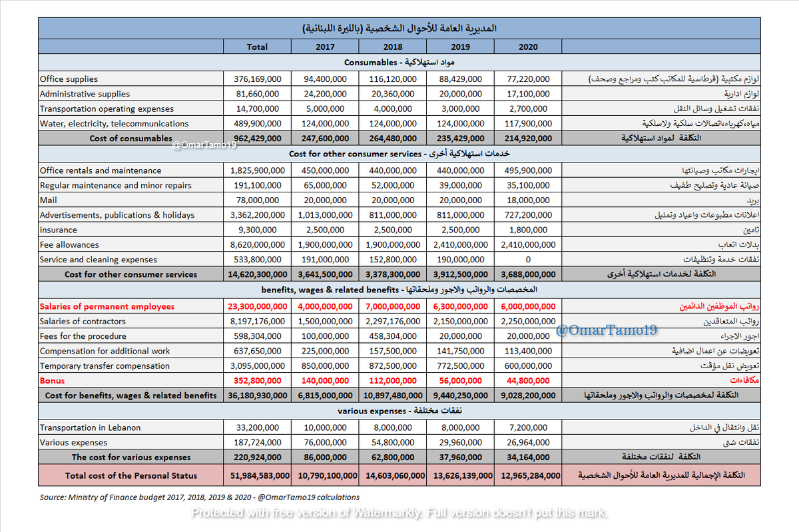Select the various expenses section header
Image resolution: width=799 pixels, height=532 pixels.
[x=400, y=410]
